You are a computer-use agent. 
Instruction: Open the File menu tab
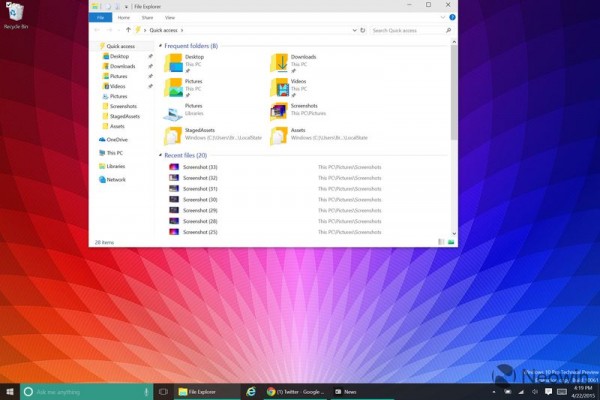[x=99, y=18]
